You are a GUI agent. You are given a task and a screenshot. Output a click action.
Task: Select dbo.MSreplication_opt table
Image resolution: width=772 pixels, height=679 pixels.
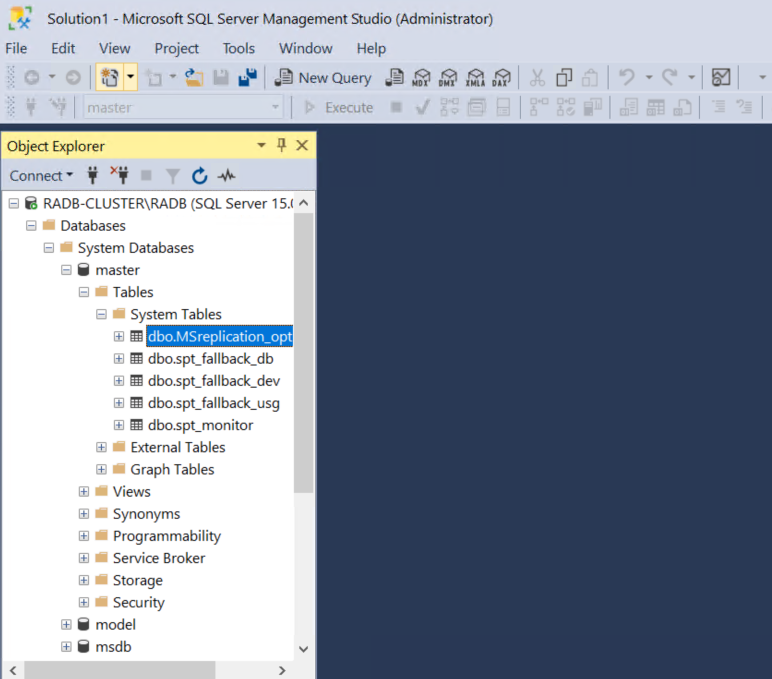point(220,336)
